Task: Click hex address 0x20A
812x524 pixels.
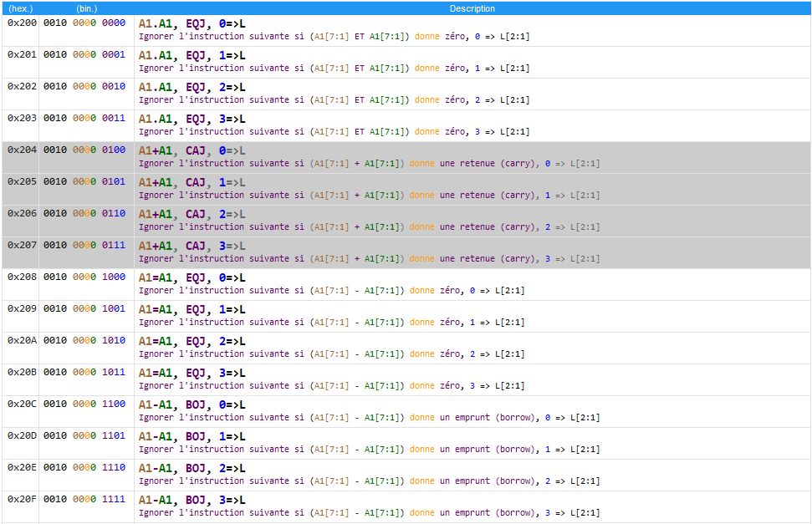Action: [22, 340]
